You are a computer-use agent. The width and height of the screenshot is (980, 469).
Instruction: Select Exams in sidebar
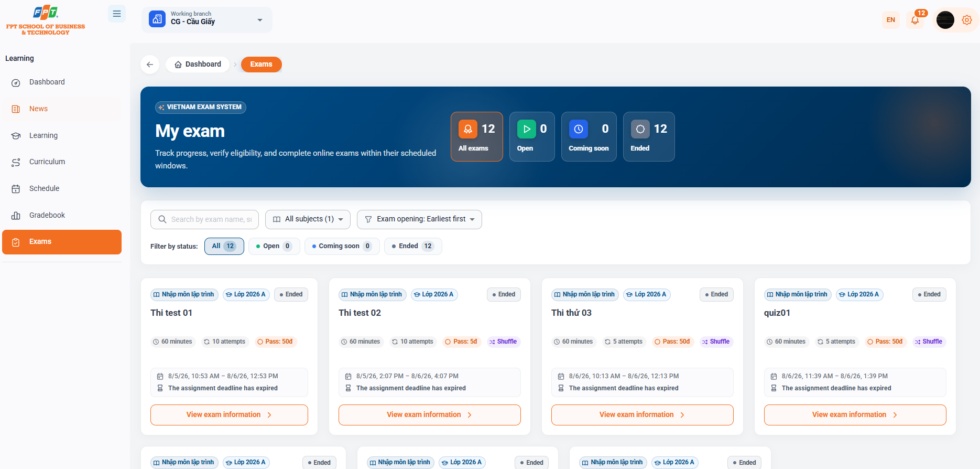click(62, 242)
